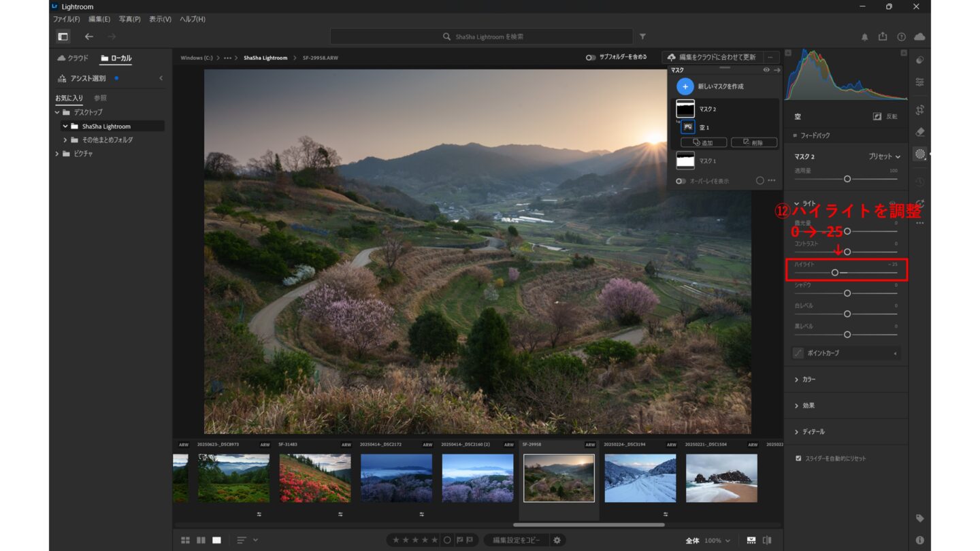
Task: Expand the ピクチャ folder
Action: coord(57,154)
